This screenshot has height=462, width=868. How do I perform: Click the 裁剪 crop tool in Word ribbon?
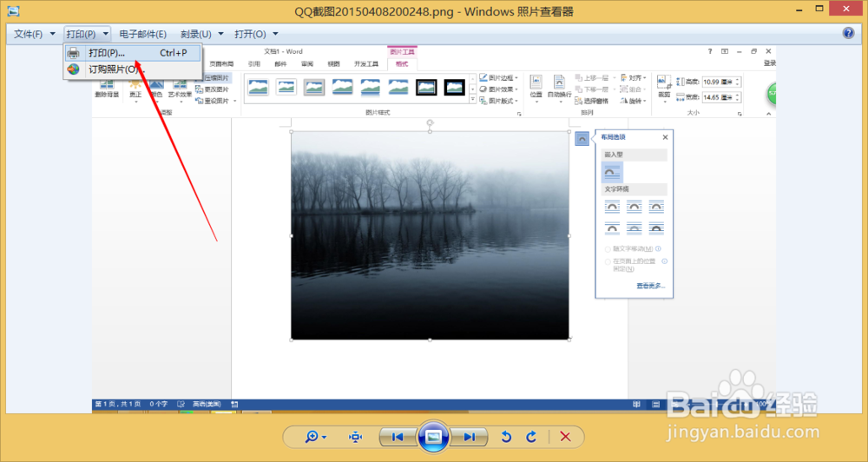pos(664,88)
